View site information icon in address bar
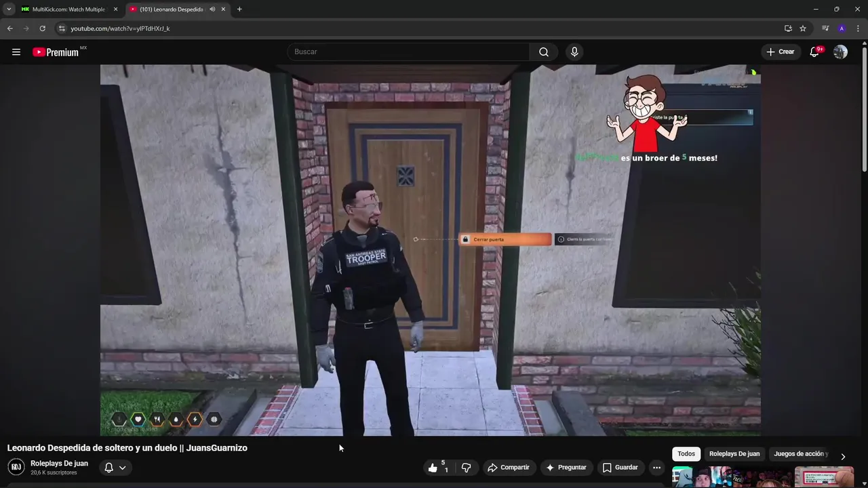 click(61, 28)
